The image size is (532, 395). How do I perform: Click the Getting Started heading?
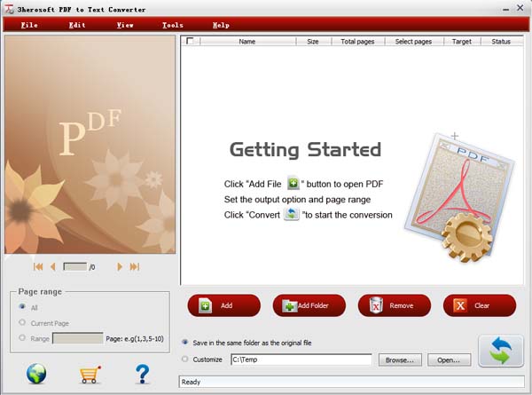(x=305, y=150)
